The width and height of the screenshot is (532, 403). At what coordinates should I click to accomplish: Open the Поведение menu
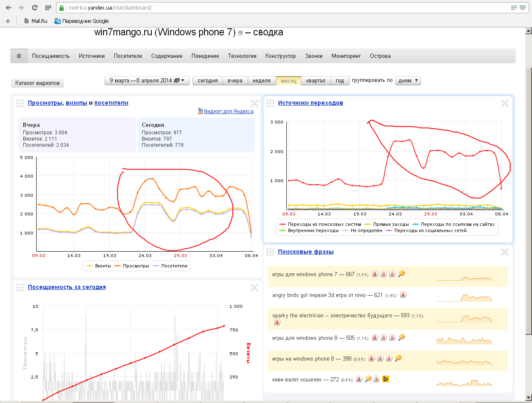point(205,56)
